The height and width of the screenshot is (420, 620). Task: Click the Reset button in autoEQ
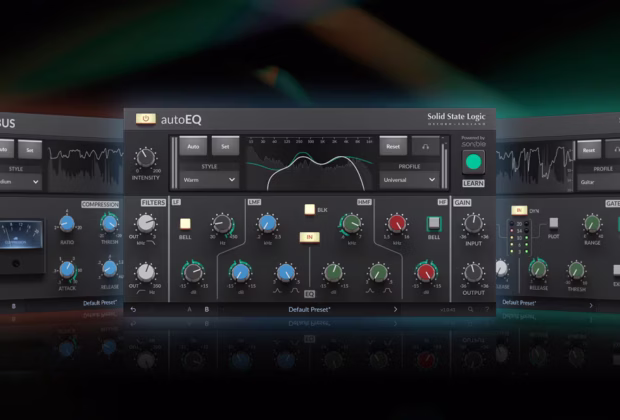click(393, 146)
